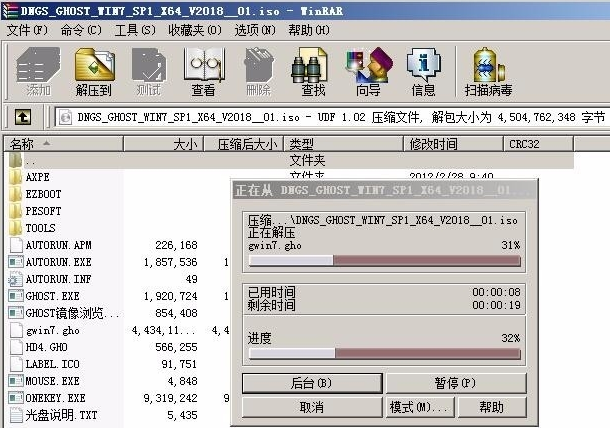Sort the list by the 修改时间 column header
Screen dimensions: 610x428
[454, 144]
